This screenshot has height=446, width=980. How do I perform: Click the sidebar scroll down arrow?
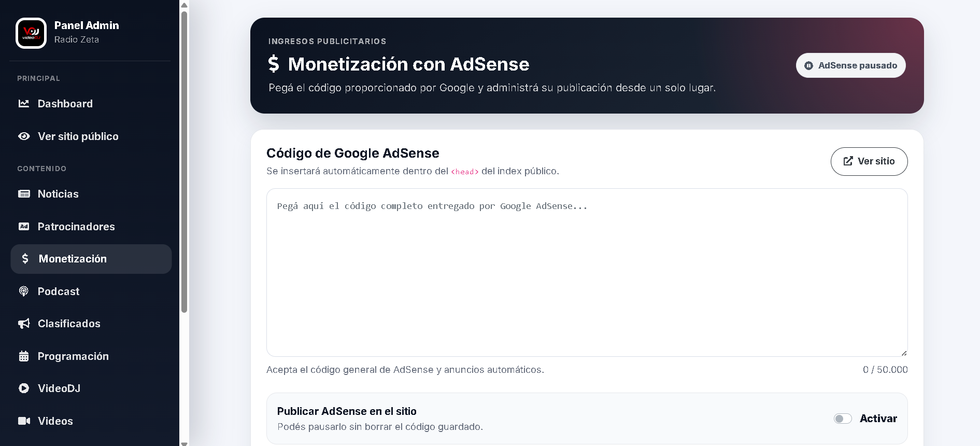click(x=184, y=443)
